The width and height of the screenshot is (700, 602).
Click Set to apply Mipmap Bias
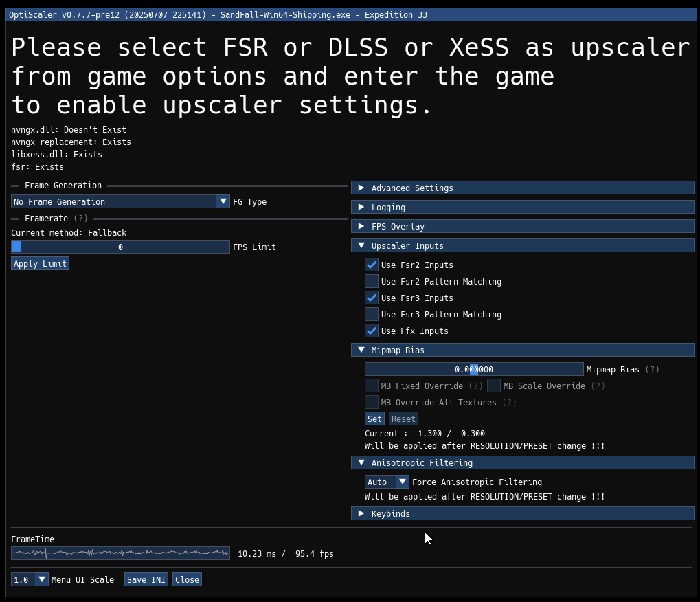(x=374, y=419)
